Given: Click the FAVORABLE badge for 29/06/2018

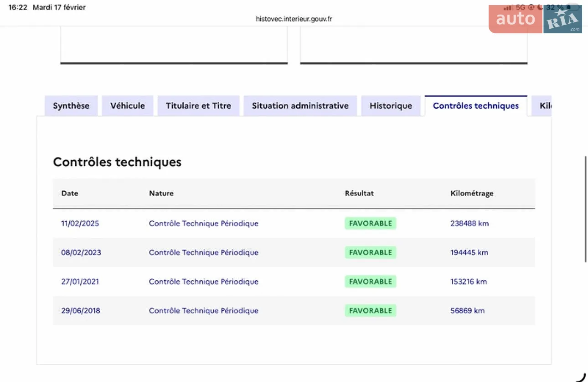Looking at the screenshot, I should [x=371, y=311].
